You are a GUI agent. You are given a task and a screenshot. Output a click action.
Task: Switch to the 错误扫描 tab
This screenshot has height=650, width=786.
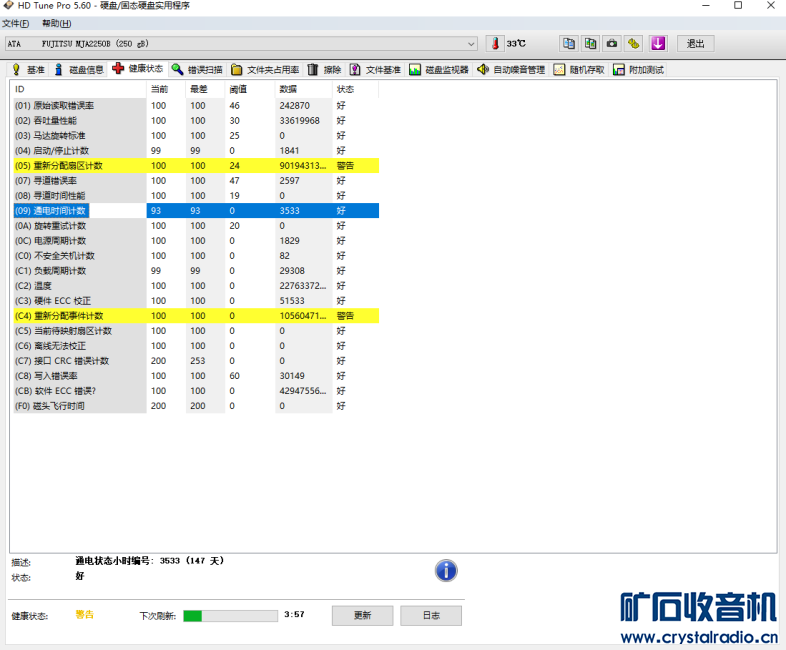point(196,70)
